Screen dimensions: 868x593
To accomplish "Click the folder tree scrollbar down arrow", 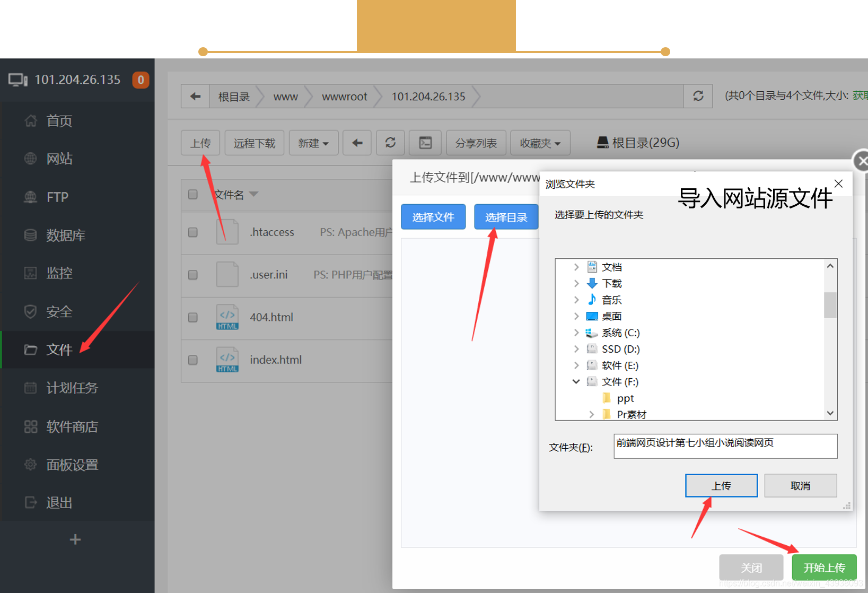I will coord(830,413).
